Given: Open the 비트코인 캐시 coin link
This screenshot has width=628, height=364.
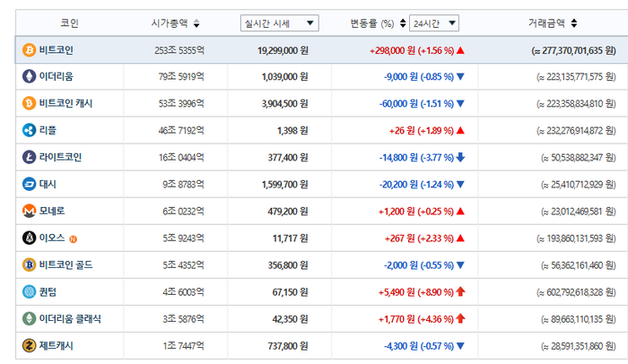Looking at the screenshot, I should (65, 103).
